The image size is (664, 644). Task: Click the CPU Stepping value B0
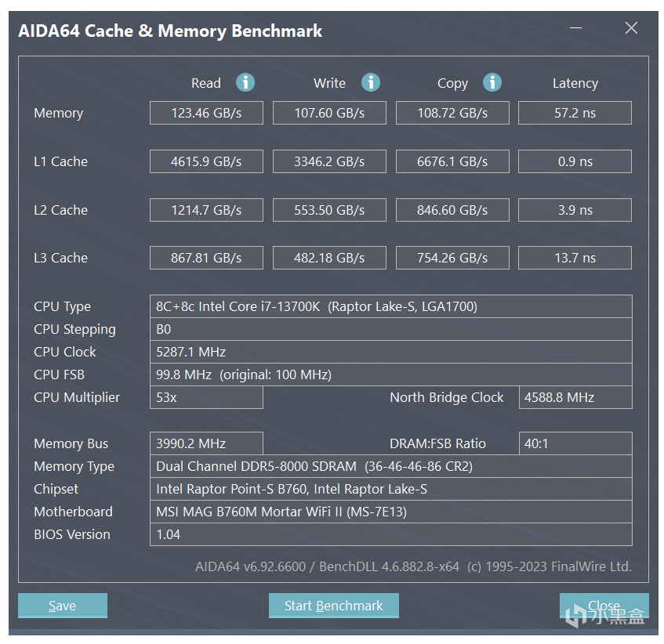tap(391, 329)
